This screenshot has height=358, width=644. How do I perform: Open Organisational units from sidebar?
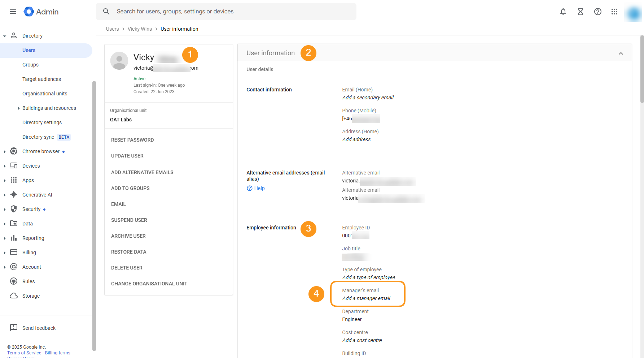(x=44, y=93)
